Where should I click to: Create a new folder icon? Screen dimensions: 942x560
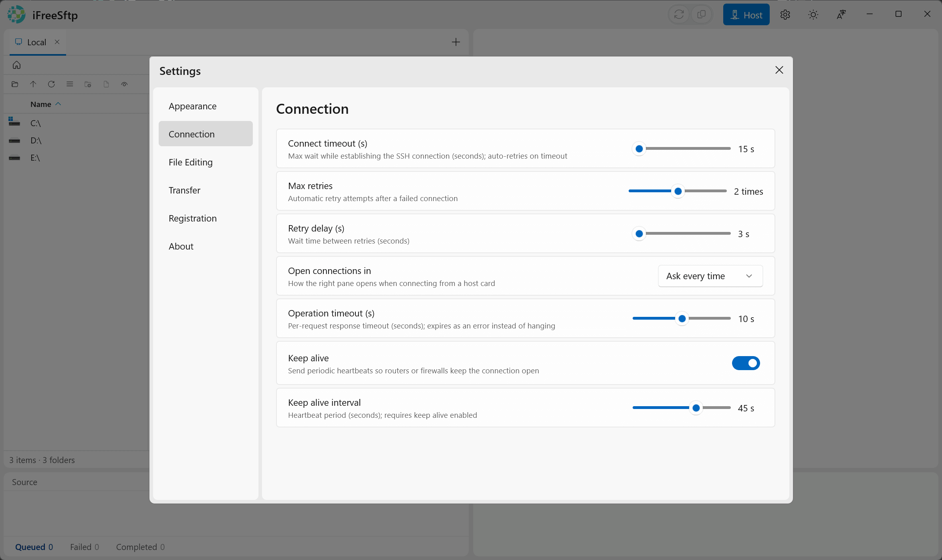[x=88, y=84]
